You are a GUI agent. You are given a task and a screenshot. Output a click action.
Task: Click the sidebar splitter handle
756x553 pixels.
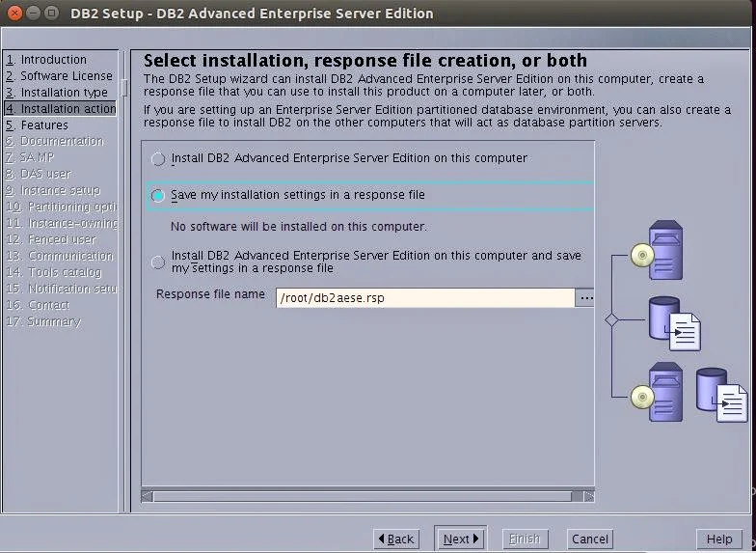[124, 88]
